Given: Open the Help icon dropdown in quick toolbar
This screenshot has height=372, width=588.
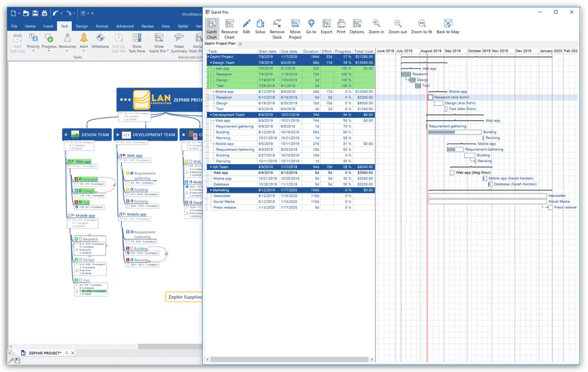Looking at the screenshot, I should [x=88, y=14].
